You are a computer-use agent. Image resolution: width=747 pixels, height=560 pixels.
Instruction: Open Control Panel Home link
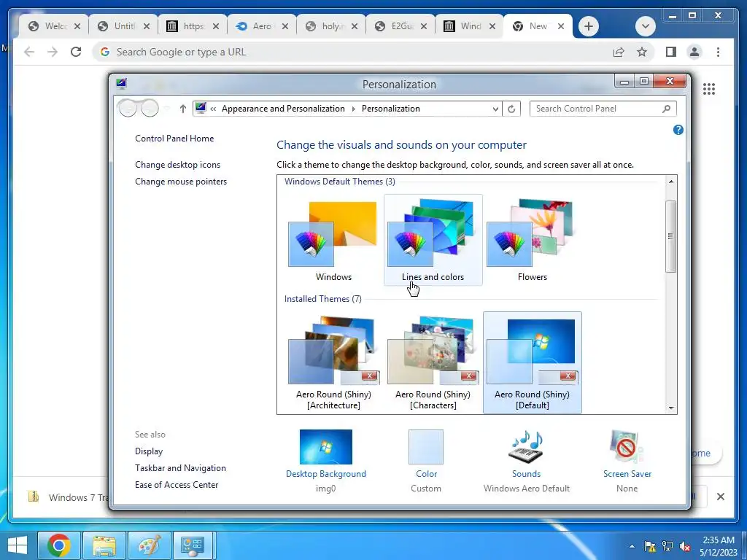(x=174, y=139)
